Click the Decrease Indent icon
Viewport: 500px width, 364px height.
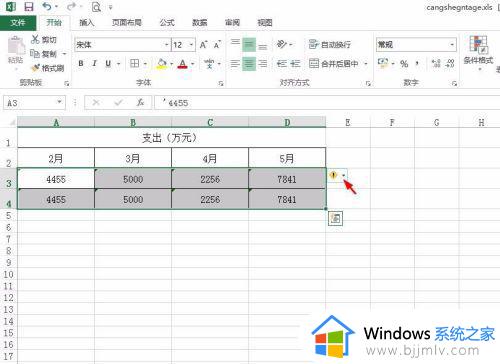(282, 63)
